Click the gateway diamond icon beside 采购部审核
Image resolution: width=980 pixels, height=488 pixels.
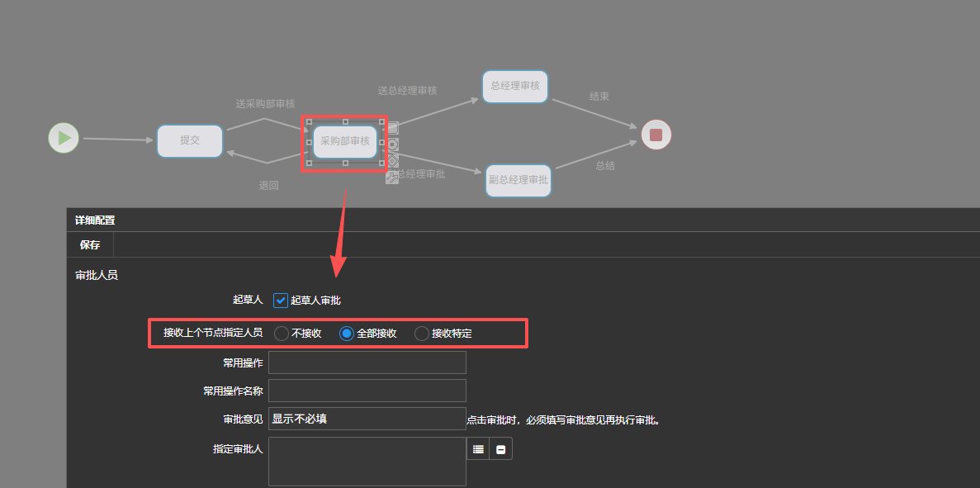pyautogui.click(x=393, y=160)
